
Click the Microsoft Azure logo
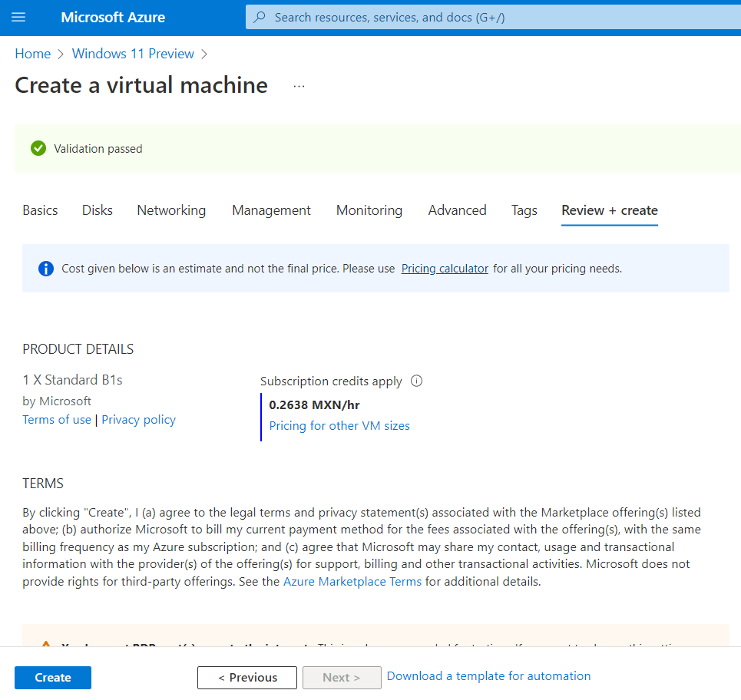112,17
